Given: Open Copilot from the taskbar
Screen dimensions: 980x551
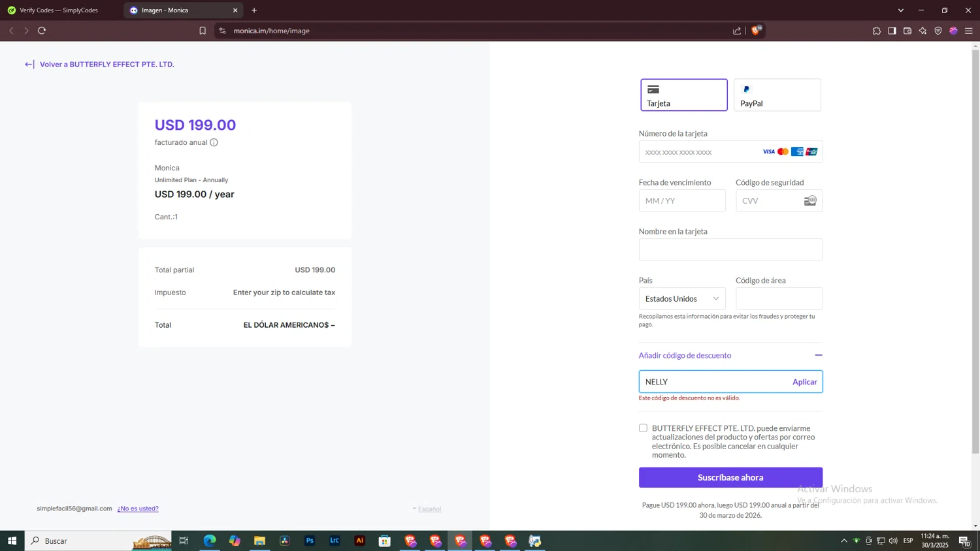Looking at the screenshot, I should pos(235,541).
